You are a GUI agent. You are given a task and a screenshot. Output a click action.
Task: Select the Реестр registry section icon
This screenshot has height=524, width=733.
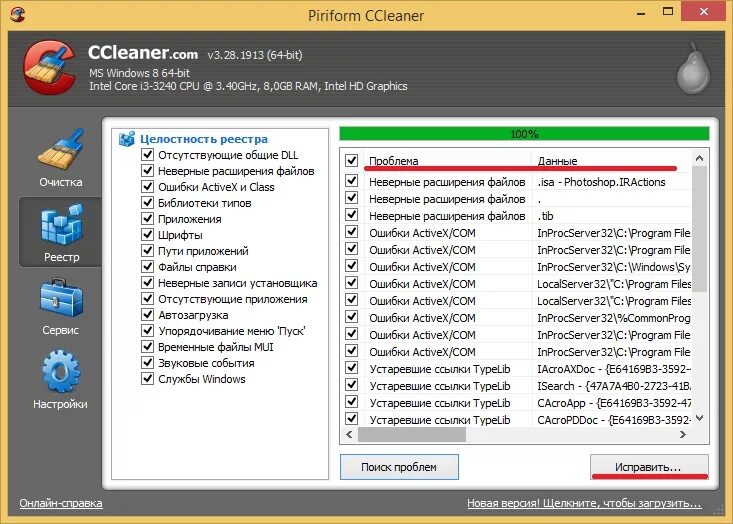coord(62,224)
